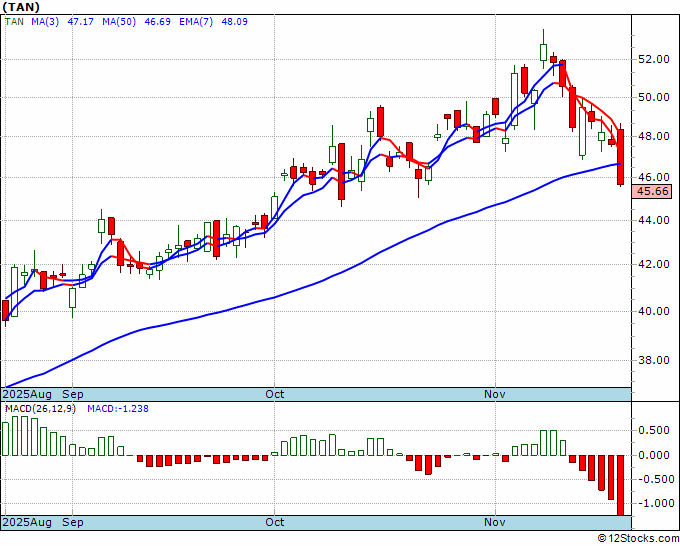The image size is (680, 546).
Task: Click the MA(50) value 46.69
Action: 157,21
